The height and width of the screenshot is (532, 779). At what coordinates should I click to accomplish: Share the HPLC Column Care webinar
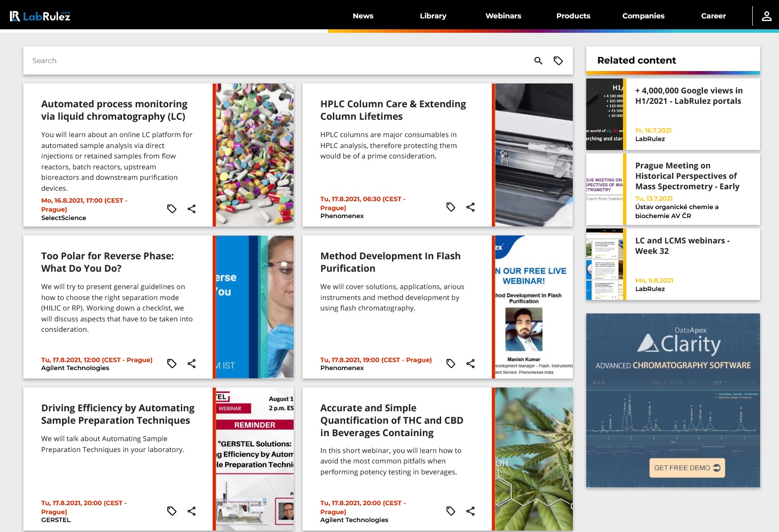pyautogui.click(x=470, y=207)
